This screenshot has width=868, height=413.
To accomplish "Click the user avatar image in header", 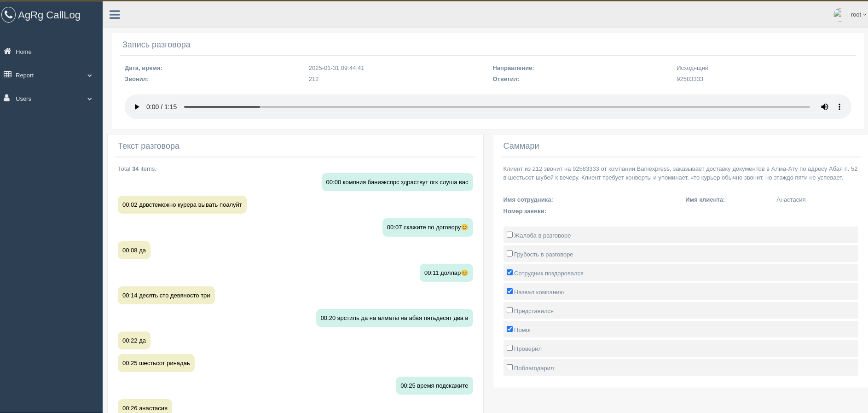I will [838, 14].
